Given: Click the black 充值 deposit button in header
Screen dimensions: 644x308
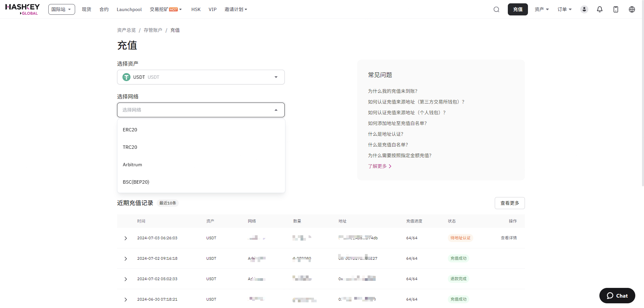Looking at the screenshot, I should tap(518, 9).
